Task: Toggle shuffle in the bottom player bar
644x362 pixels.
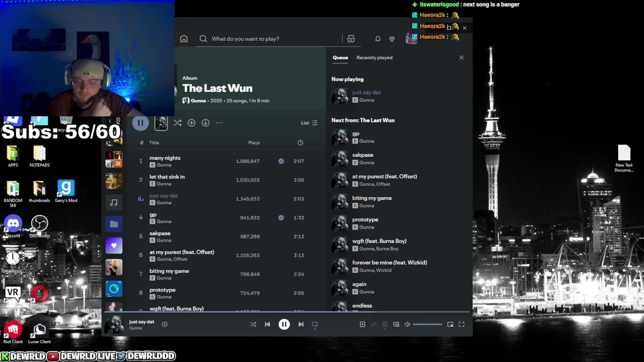Action: [x=253, y=324]
